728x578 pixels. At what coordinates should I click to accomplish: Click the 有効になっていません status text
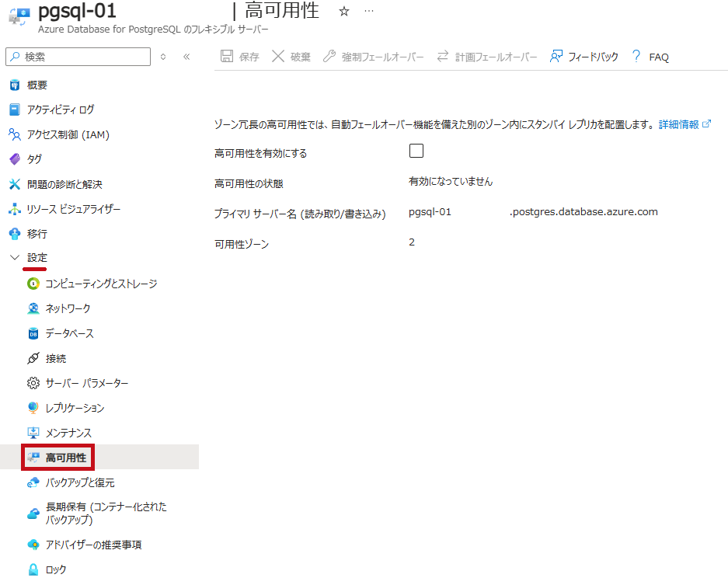(451, 182)
